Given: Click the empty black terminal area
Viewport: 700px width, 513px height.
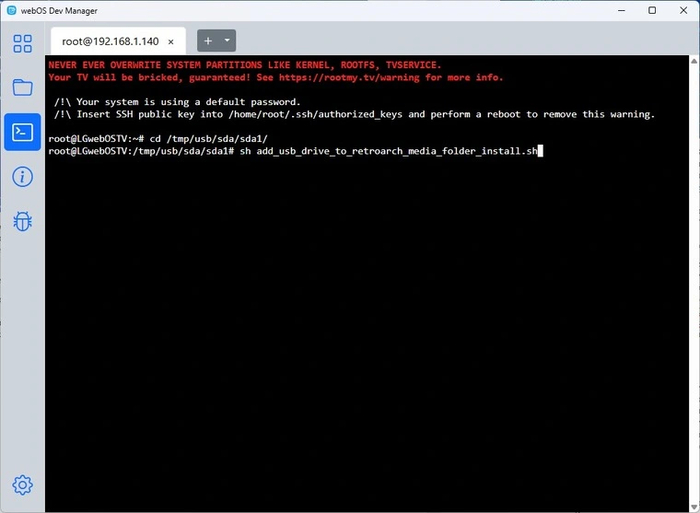Looking at the screenshot, I should (x=370, y=330).
